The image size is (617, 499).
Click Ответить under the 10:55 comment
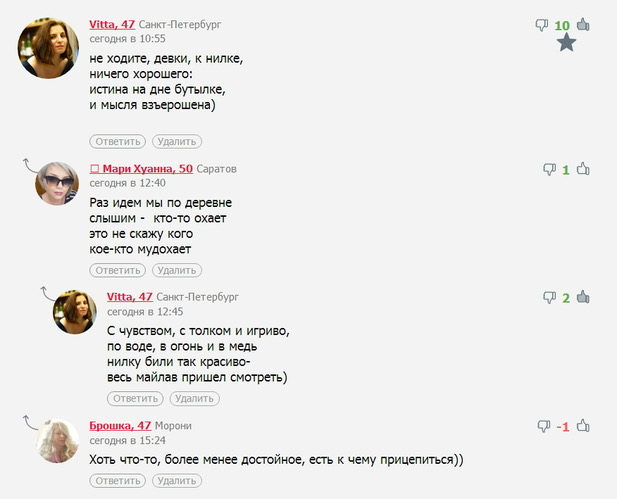118,142
